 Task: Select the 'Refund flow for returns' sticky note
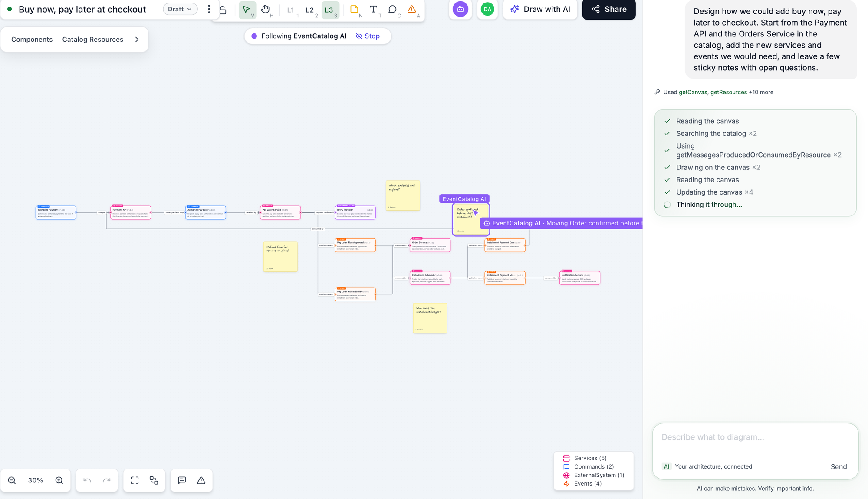tap(280, 257)
